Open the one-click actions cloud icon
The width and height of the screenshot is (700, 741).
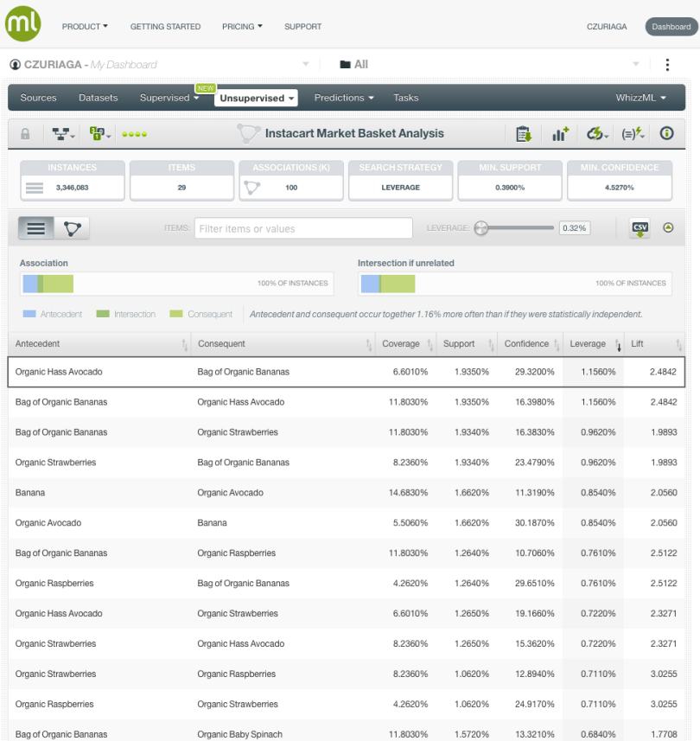[595, 134]
